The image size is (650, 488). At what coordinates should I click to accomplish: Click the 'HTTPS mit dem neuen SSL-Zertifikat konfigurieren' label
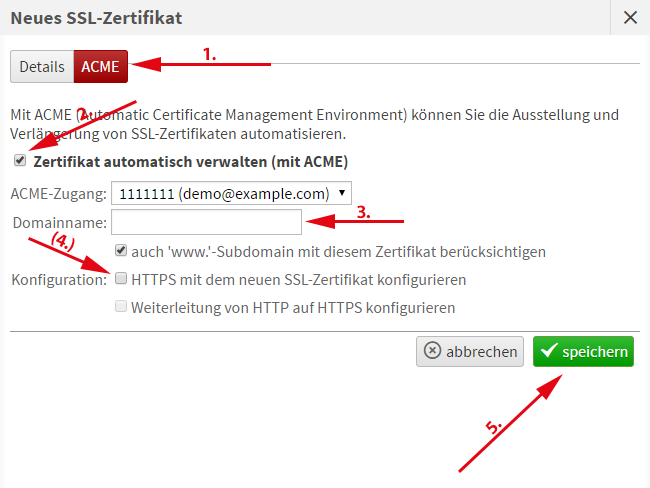pyautogui.click(x=299, y=279)
